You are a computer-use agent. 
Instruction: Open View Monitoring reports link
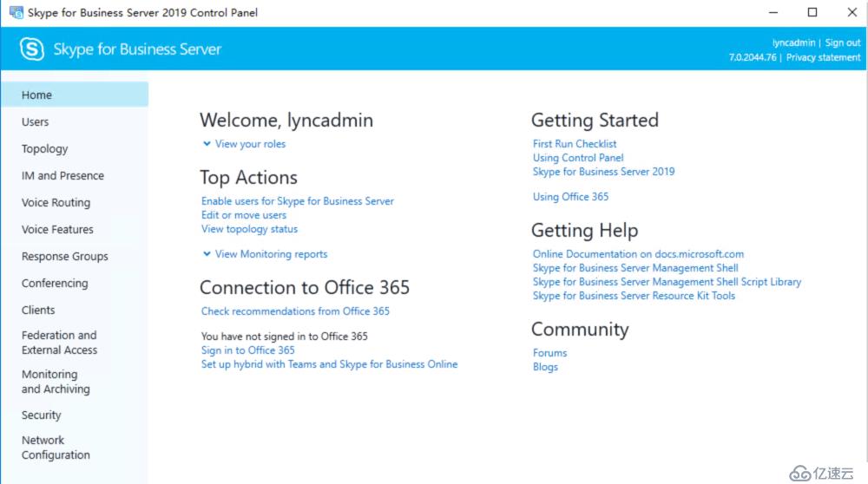pos(271,254)
